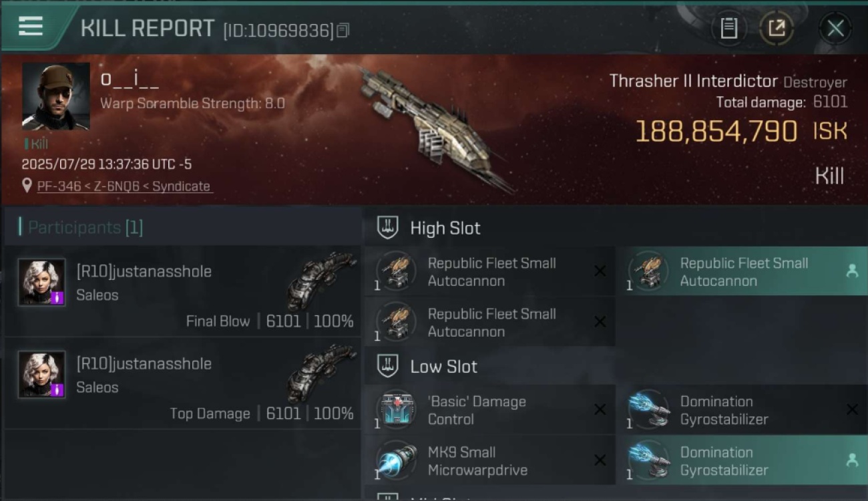
Task: Open victim pilot portrait
Action: point(56,96)
